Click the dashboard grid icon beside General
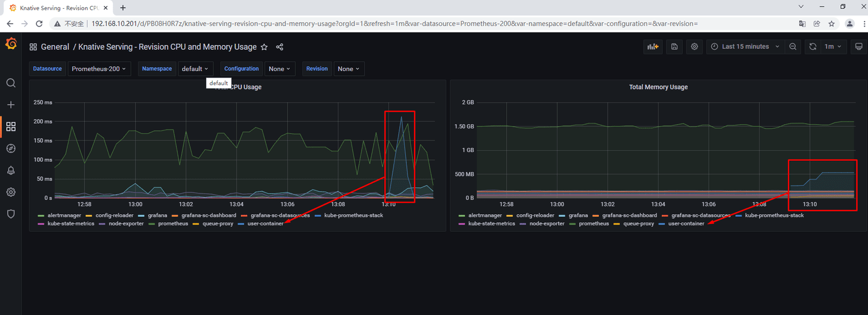This screenshot has width=868, height=315. click(x=33, y=47)
